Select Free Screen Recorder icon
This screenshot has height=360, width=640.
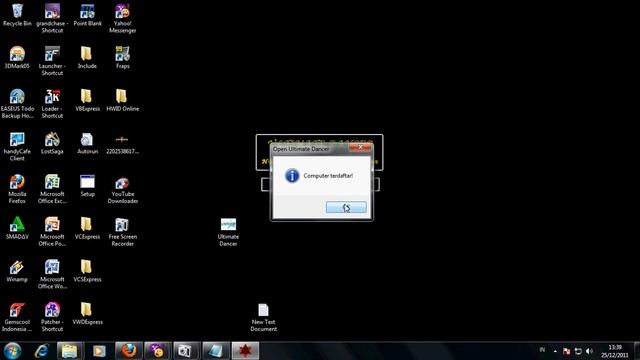point(122,231)
